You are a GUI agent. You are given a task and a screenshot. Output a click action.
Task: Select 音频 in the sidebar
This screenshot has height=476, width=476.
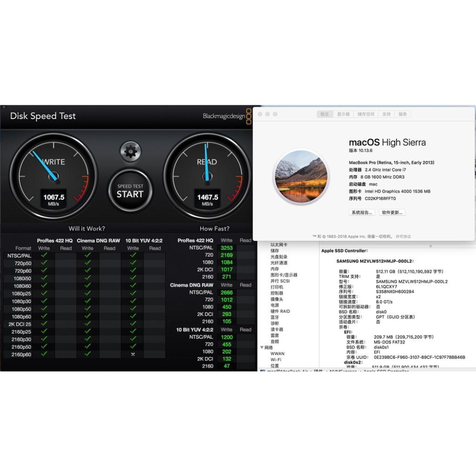point(275,342)
